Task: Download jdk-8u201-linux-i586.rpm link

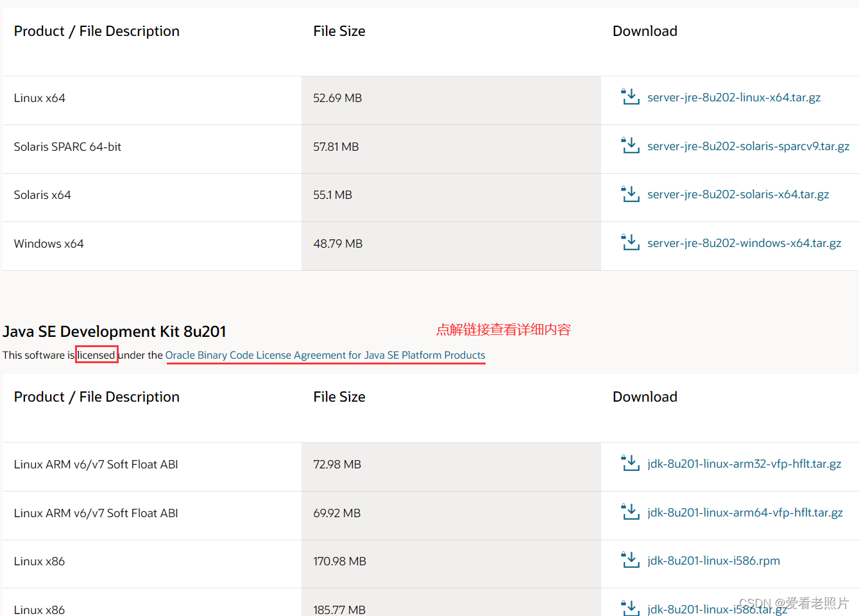Action: (x=713, y=561)
